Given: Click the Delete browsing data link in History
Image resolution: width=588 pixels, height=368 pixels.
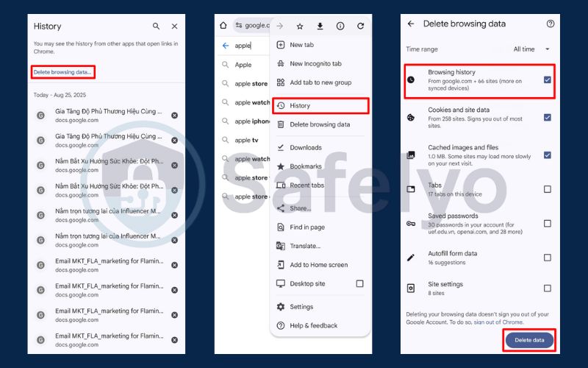Looking at the screenshot, I should [62, 72].
